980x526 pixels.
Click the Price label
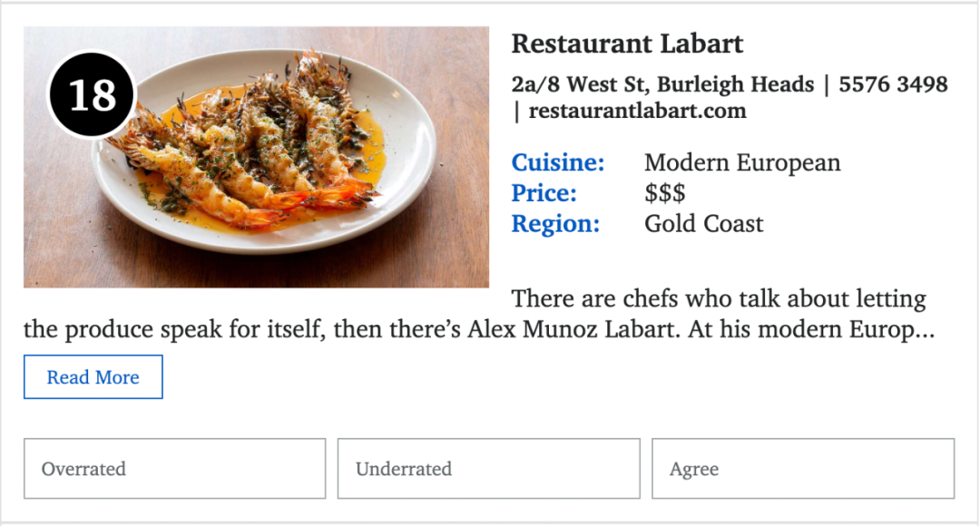tap(544, 193)
